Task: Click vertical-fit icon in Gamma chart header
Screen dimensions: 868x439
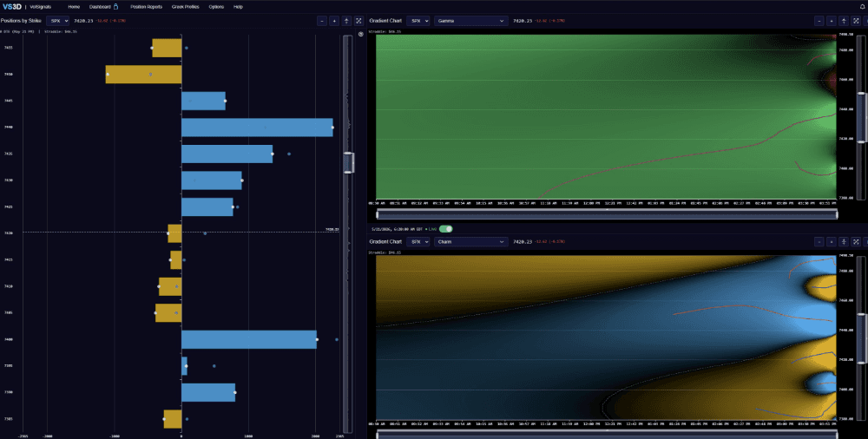Action: point(844,21)
